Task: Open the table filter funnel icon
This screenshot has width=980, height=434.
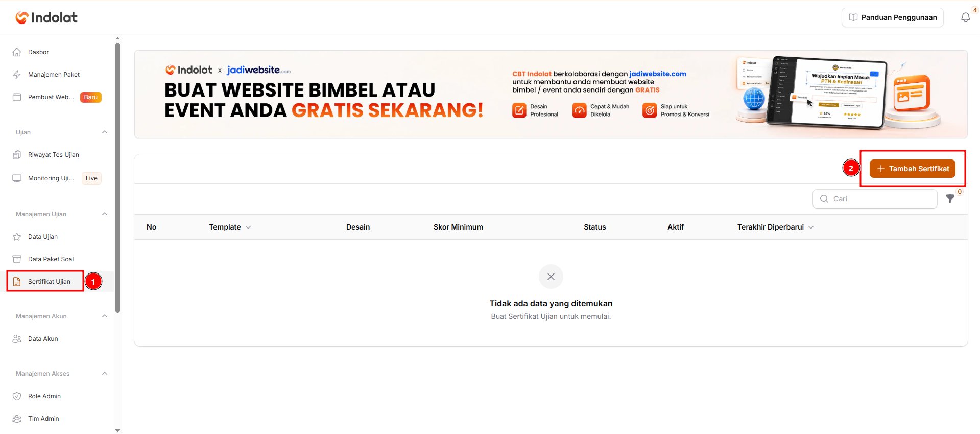Action: click(x=950, y=199)
